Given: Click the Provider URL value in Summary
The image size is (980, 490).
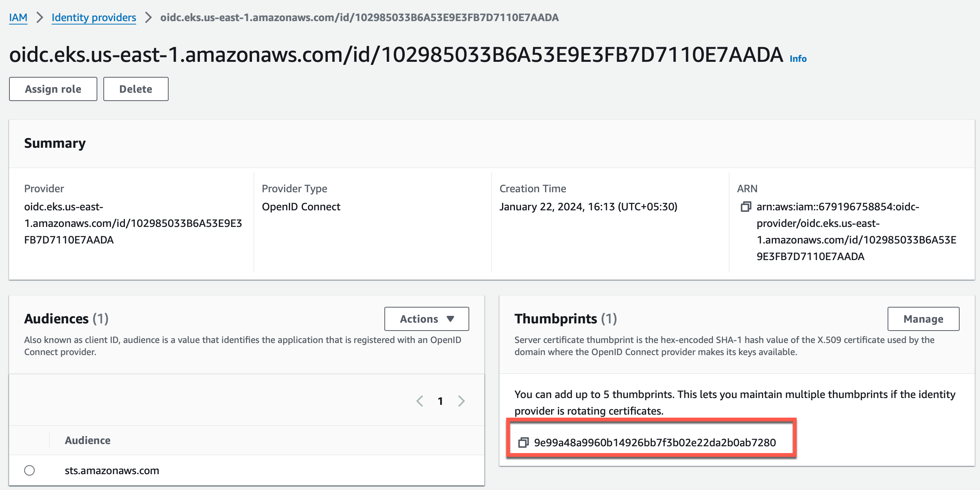Looking at the screenshot, I should pyautogui.click(x=133, y=223).
